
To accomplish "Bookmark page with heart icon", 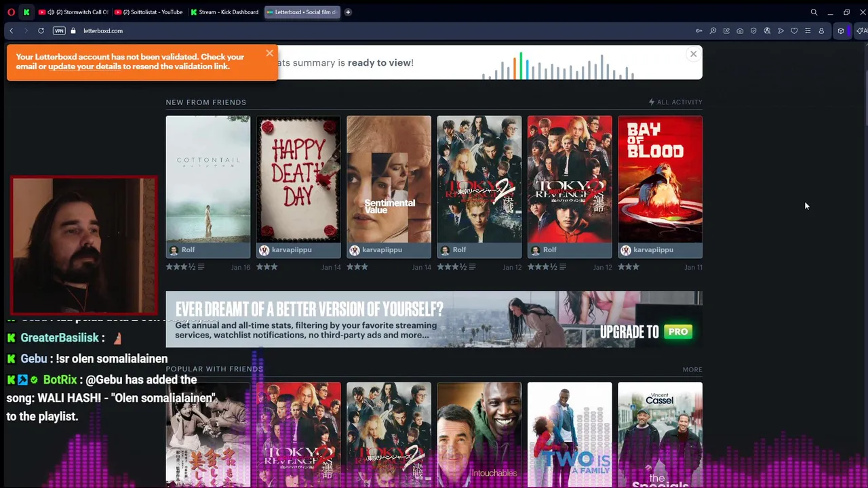I will (x=794, y=30).
